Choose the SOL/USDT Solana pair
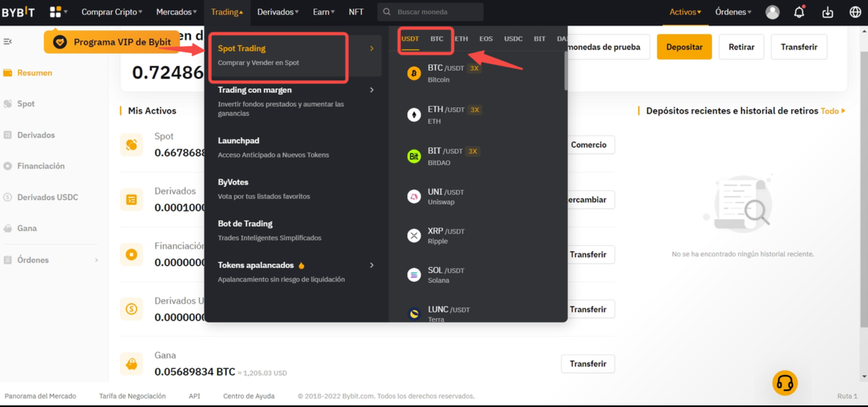The image size is (868, 407). (x=446, y=275)
